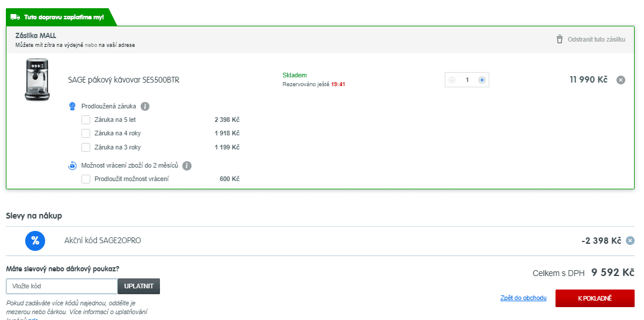Click Zpět do obchodu link

point(523,298)
